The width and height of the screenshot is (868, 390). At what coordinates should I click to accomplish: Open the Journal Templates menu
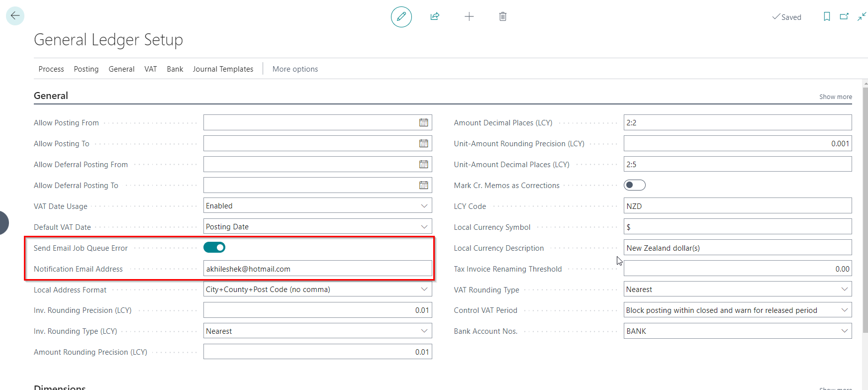223,69
